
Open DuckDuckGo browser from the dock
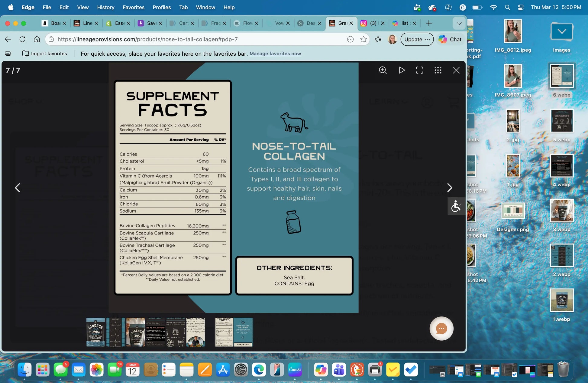[357, 370]
